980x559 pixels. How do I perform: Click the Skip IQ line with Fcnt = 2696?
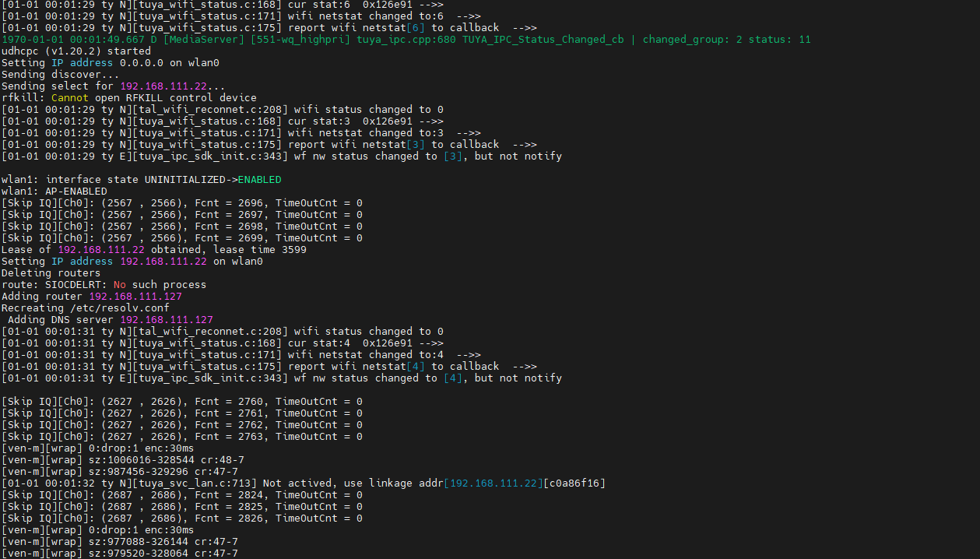(181, 202)
